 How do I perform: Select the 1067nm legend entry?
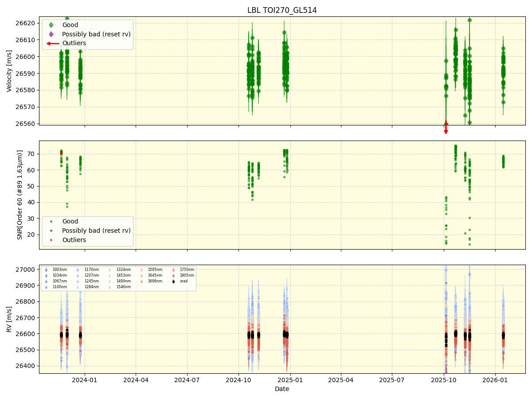coord(60,281)
